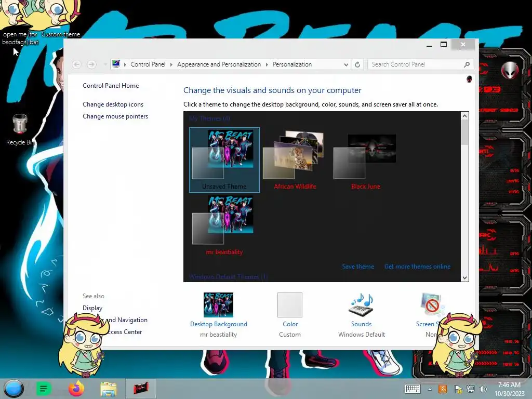Screen dimensions: 532x399
Task: Open Display under See also
Action: tap(92, 308)
